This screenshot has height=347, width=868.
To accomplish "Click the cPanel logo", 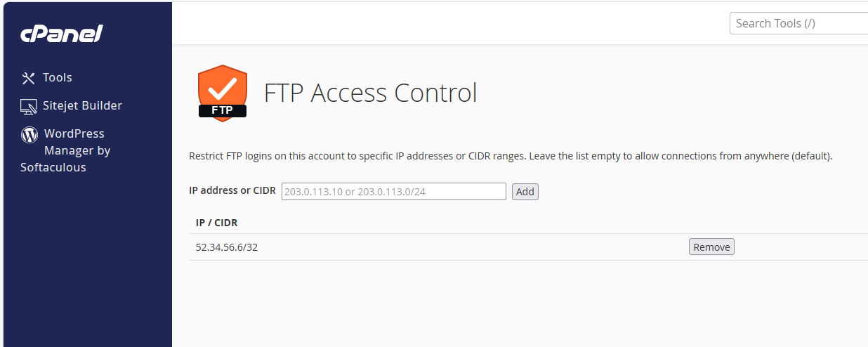I will coord(62,33).
